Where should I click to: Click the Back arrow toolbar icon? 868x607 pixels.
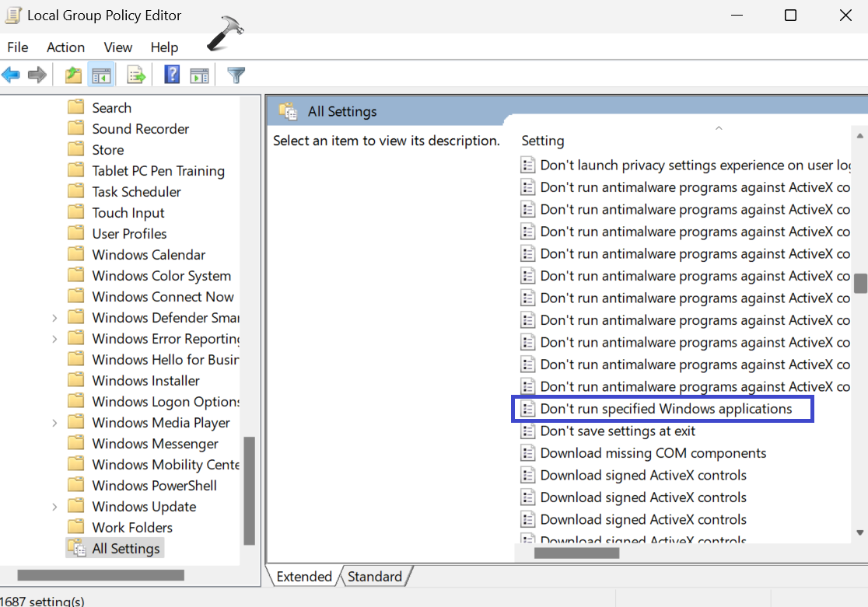click(11, 74)
